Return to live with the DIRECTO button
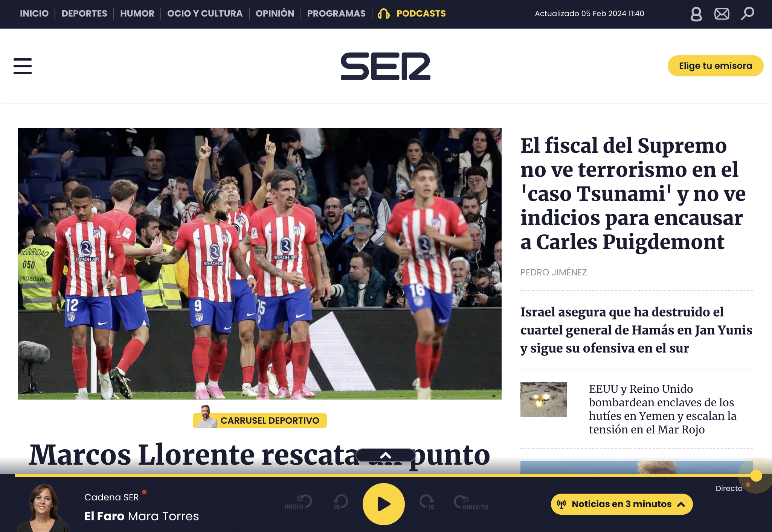The image size is (772, 532). point(471,502)
